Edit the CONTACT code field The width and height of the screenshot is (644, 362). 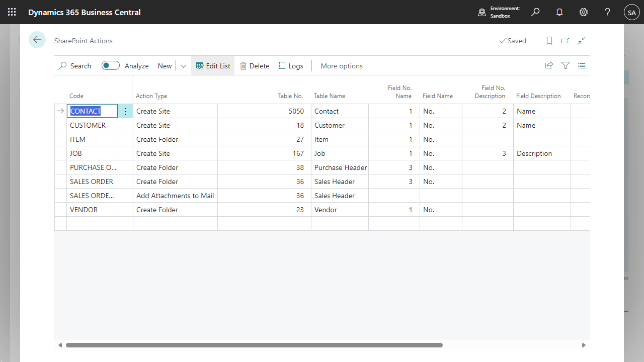point(92,111)
